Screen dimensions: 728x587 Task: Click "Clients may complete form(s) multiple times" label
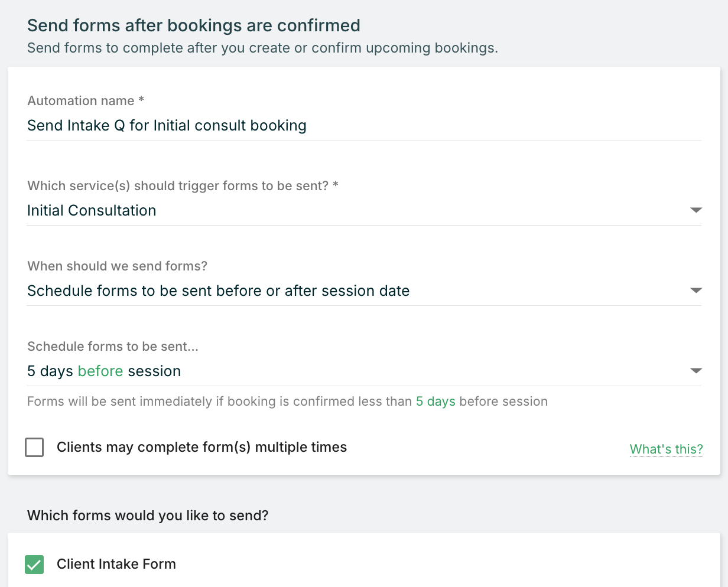[x=201, y=448]
